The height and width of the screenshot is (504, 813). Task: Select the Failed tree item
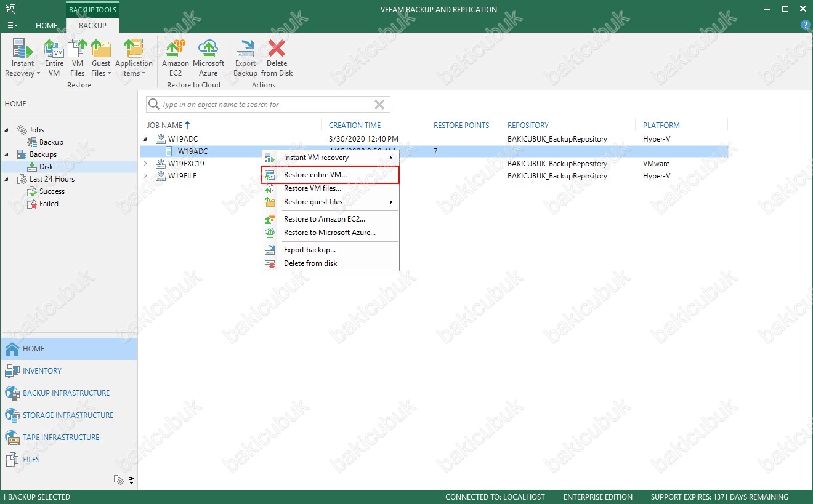pos(49,204)
